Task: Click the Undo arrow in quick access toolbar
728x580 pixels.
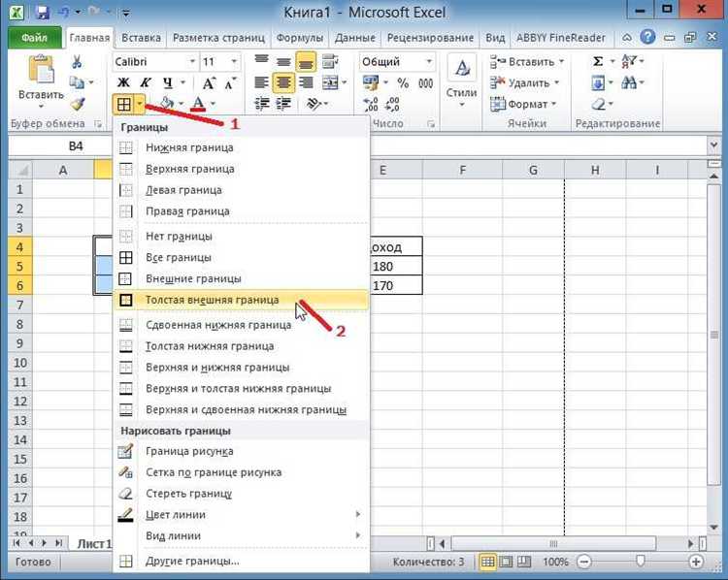Action: pos(64,12)
